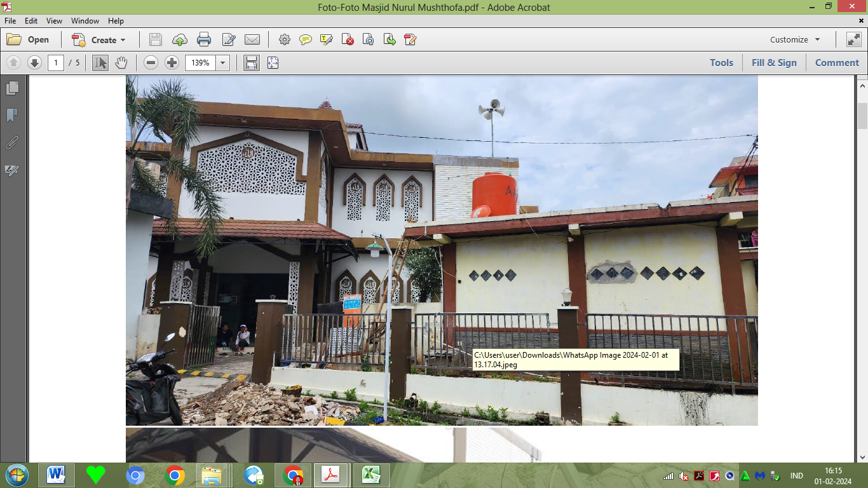868x488 pixels.
Task: Click the page number field
Action: pyautogui.click(x=56, y=62)
